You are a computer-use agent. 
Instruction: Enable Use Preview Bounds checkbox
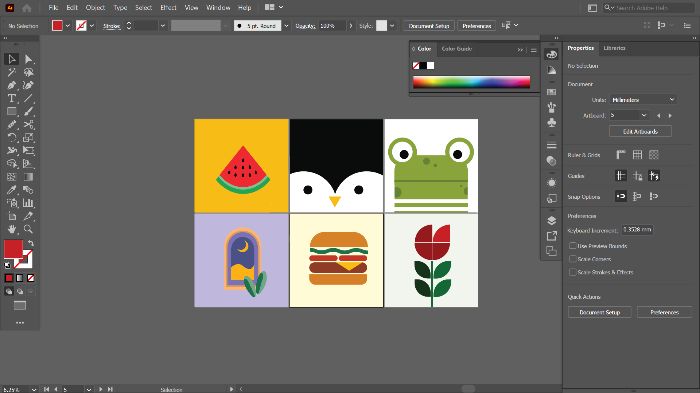(x=572, y=246)
